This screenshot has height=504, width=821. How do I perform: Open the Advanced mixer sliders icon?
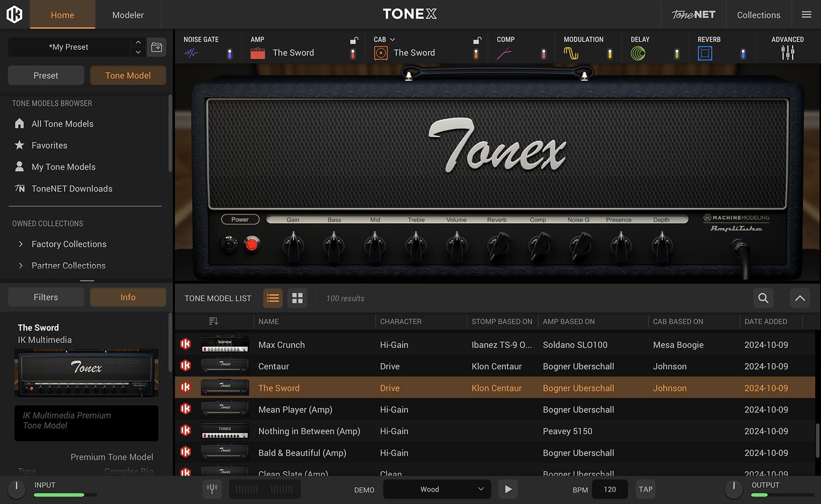point(787,53)
